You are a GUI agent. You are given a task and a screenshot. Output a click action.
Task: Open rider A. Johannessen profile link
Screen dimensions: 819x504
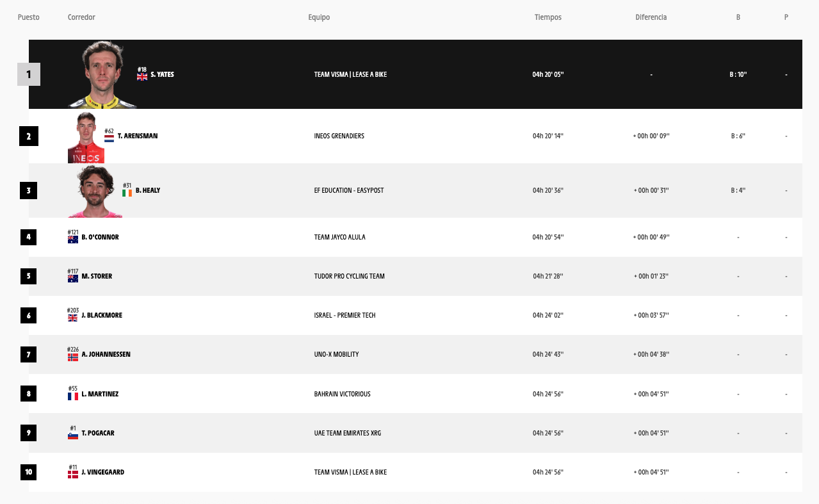[x=106, y=354]
